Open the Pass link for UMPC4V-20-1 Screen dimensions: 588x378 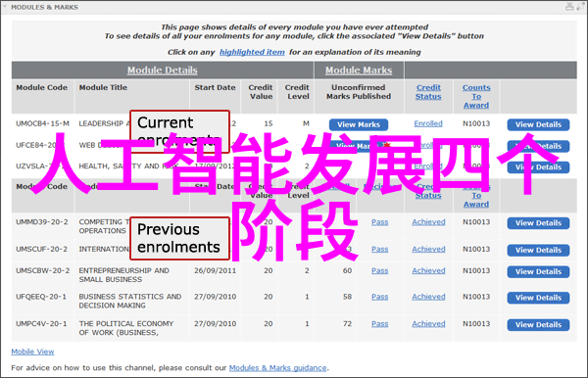380,324
